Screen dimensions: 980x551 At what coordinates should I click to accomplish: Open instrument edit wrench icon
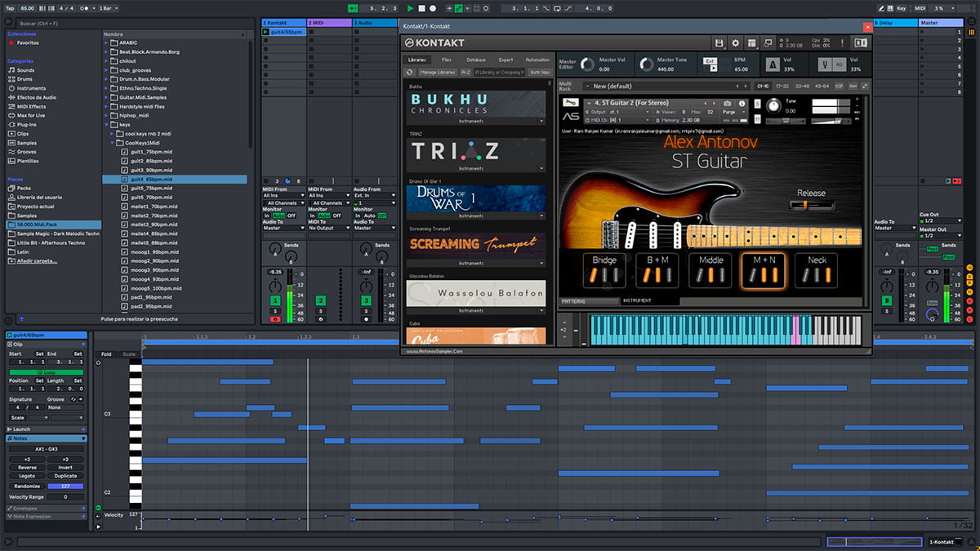tap(571, 103)
